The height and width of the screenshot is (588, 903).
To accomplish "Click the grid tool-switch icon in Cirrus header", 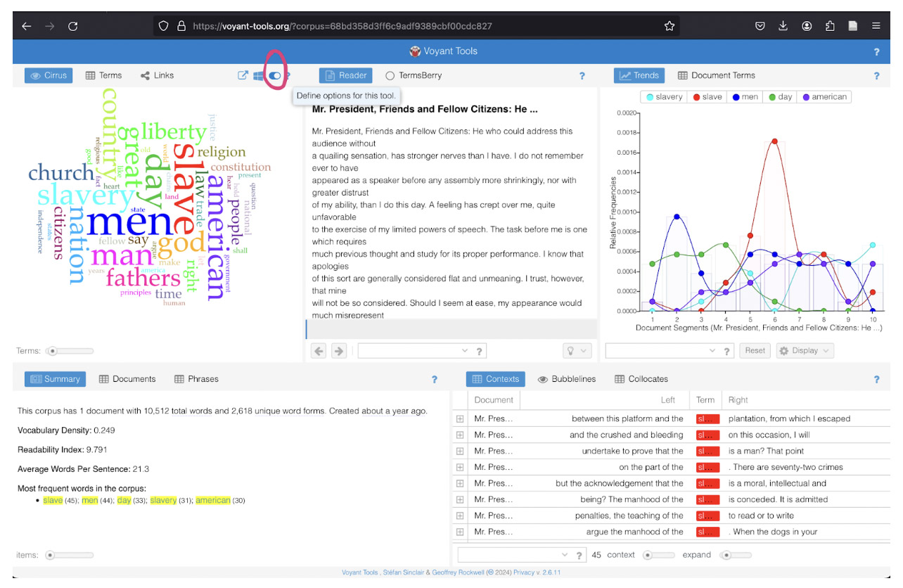I will (x=259, y=75).
